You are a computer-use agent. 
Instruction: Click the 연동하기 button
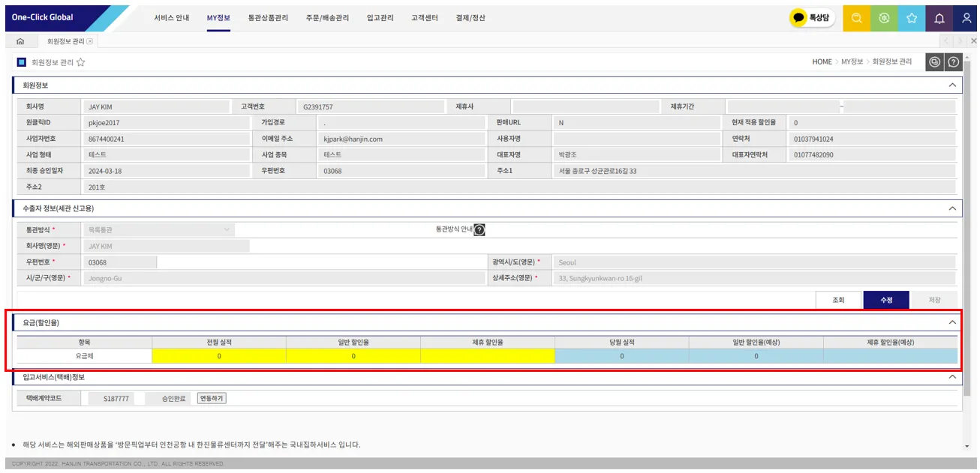212,398
